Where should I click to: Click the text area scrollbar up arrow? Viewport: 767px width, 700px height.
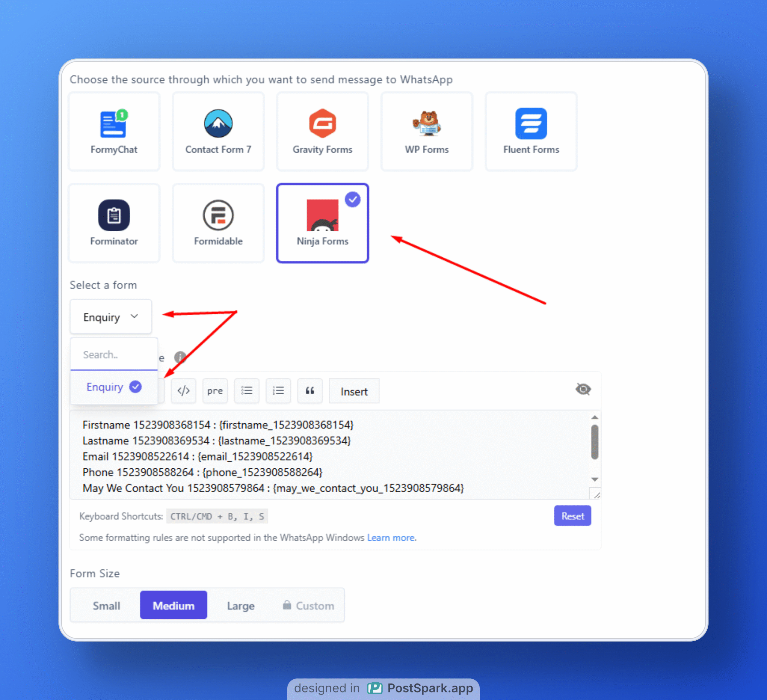(595, 417)
